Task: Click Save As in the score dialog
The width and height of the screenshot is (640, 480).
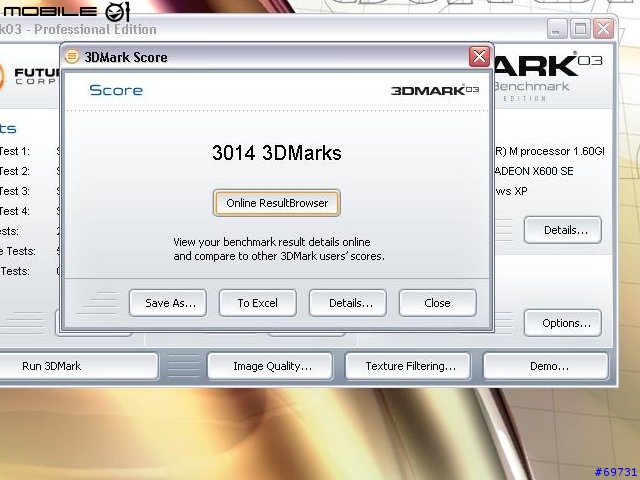Action: (168, 303)
